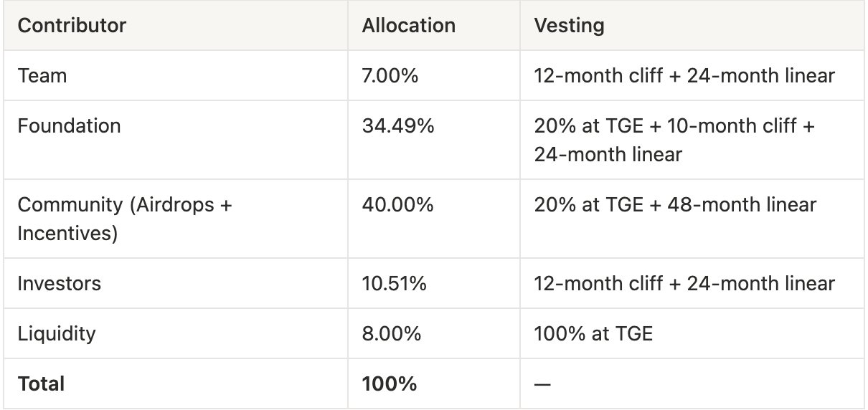Click the bold 100% total cell
The width and height of the screenshot is (868, 410).
click(x=390, y=384)
